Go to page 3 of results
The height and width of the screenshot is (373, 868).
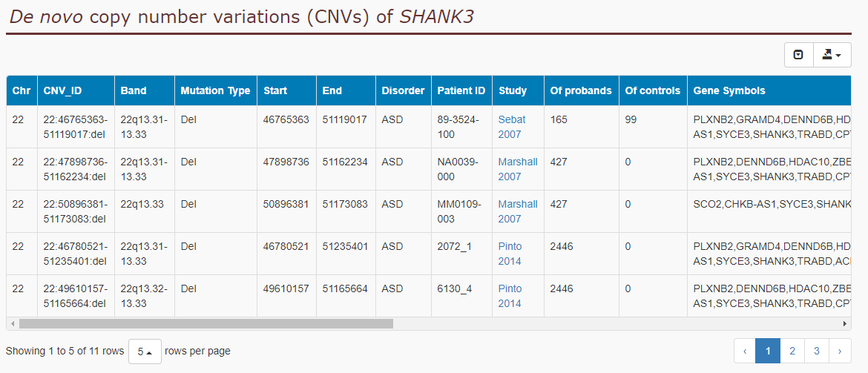click(817, 351)
